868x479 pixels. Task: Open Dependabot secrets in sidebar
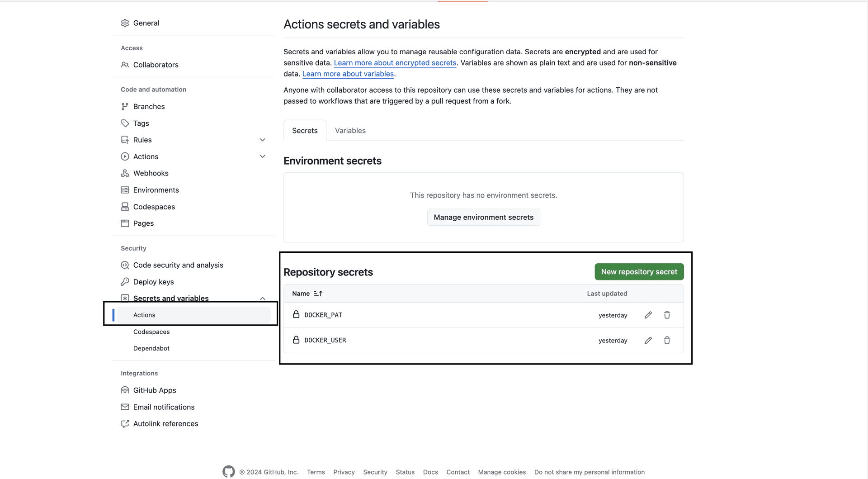(151, 348)
